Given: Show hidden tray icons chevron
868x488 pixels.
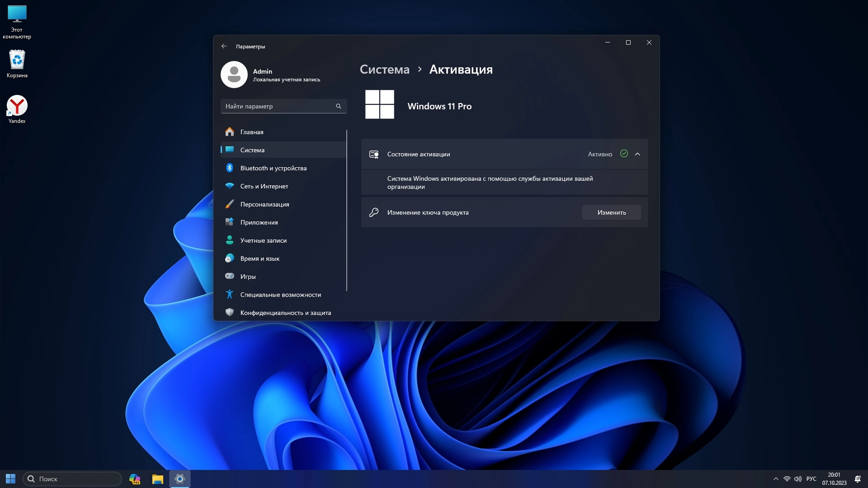Looking at the screenshot, I should (776, 479).
